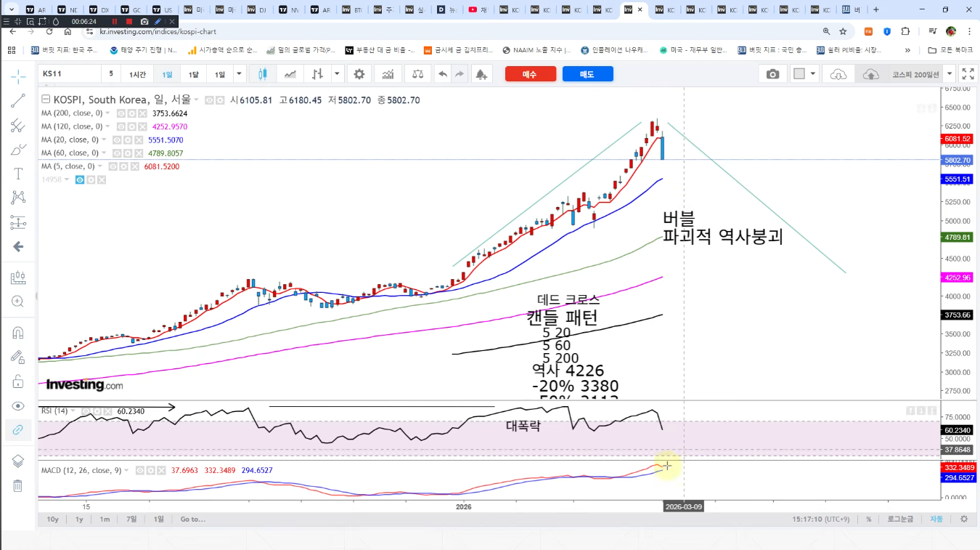
Task: Save chart layout with cloud upload icon
Action: click(x=870, y=74)
